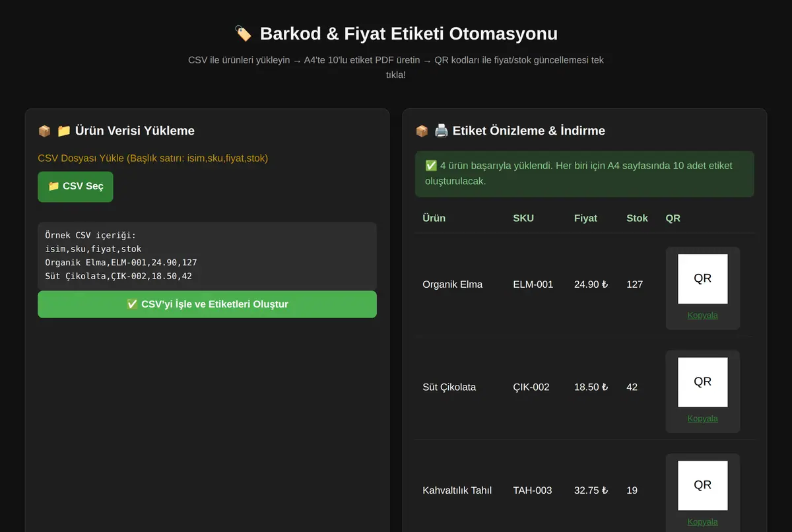Select the Organik Elma product name cell
The image size is (792, 532).
(453, 284)
